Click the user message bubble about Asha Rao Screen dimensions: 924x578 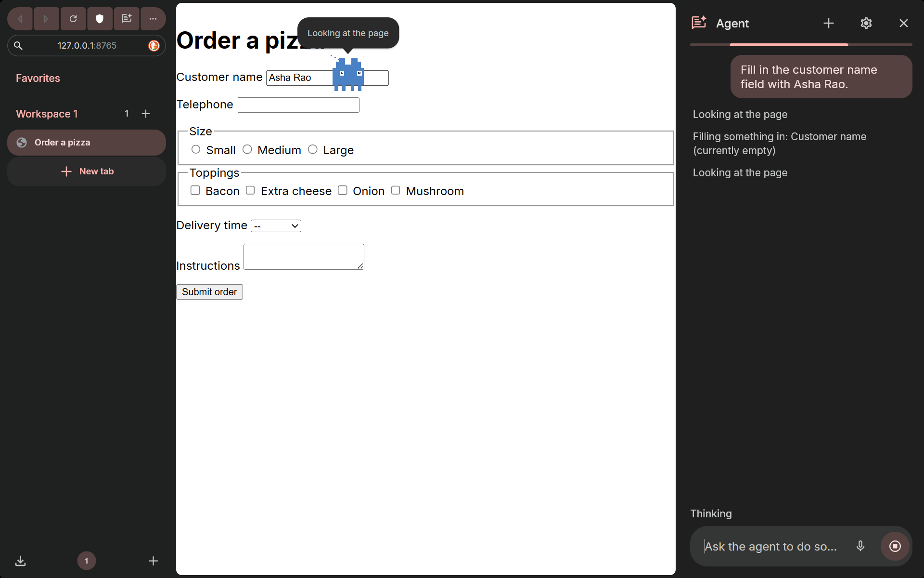[821, 77]
